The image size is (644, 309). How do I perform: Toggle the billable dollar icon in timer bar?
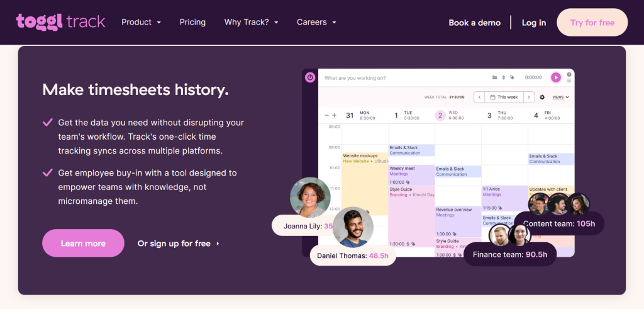point(504,77)
